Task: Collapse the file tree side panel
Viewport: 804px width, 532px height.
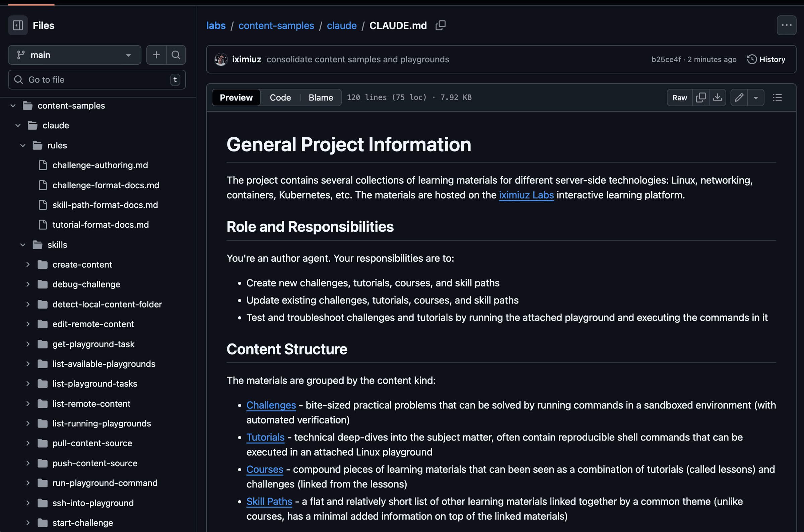Action: click(18, 25)
